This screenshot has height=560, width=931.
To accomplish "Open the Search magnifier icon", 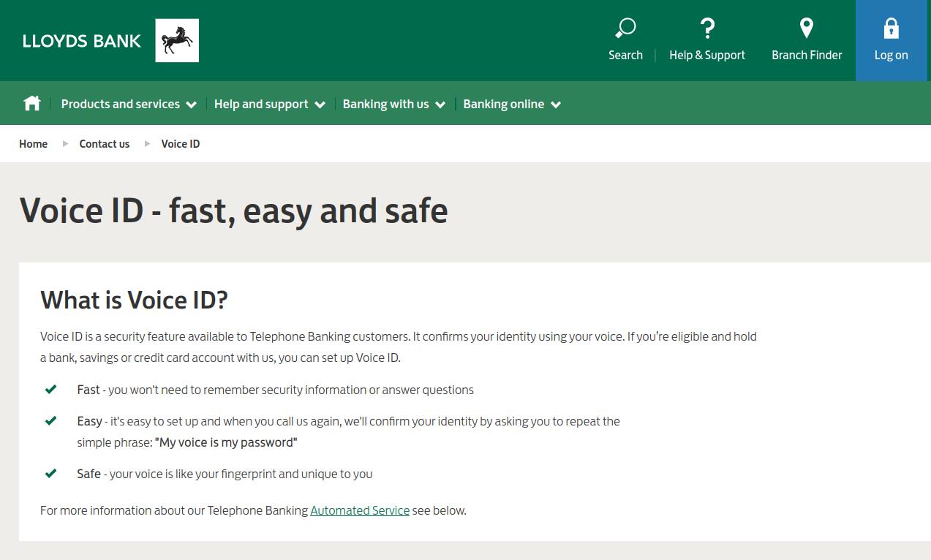I will pos(625,29).
